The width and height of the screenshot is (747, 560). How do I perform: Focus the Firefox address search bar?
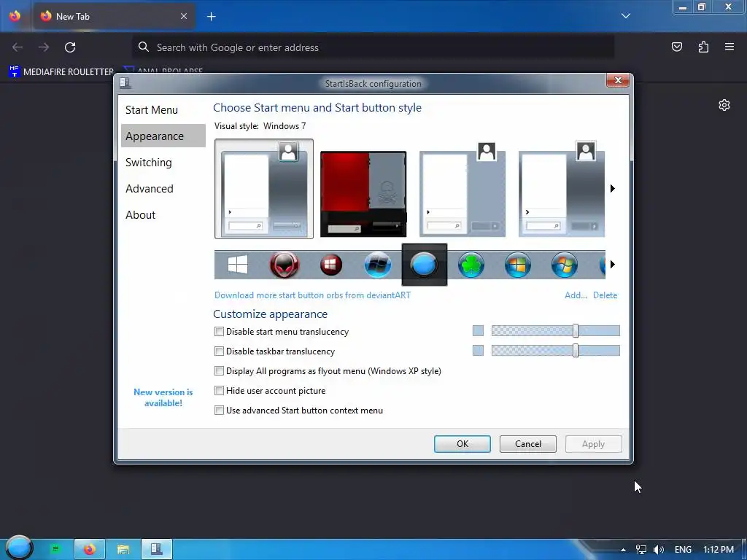pyautogui.click(x=373, y=47)
